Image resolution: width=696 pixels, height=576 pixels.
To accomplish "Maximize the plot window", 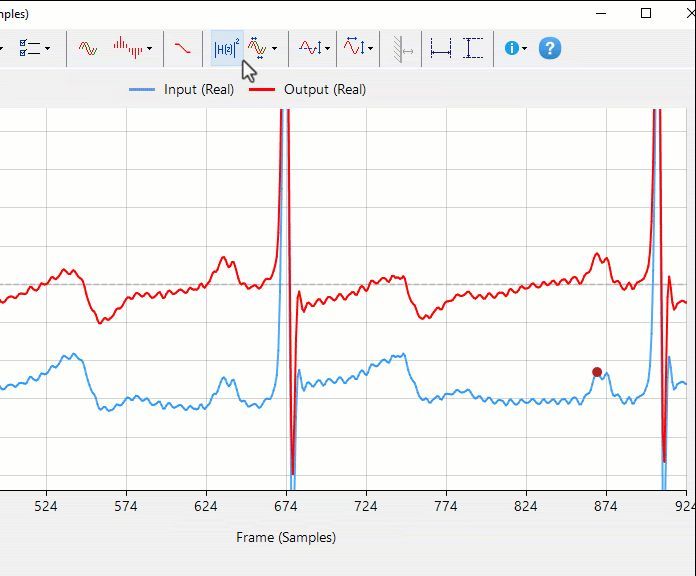I will point(646,13).
